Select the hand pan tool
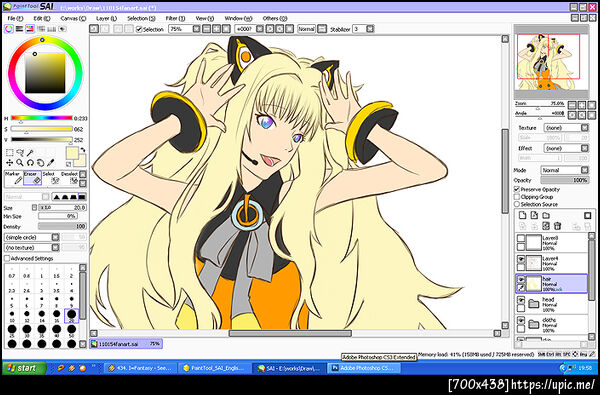Screen dimensions: 600x395 point(40,163)
